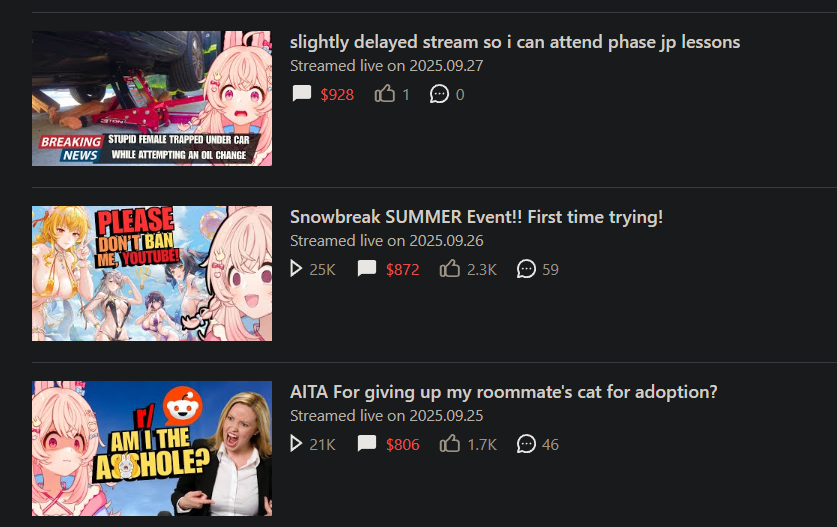Image resolution: width=837 pixels, height=527 pixels.
Task: Open the 'Am I The A**hole' thumbnail
Action: tap(152, 449)
